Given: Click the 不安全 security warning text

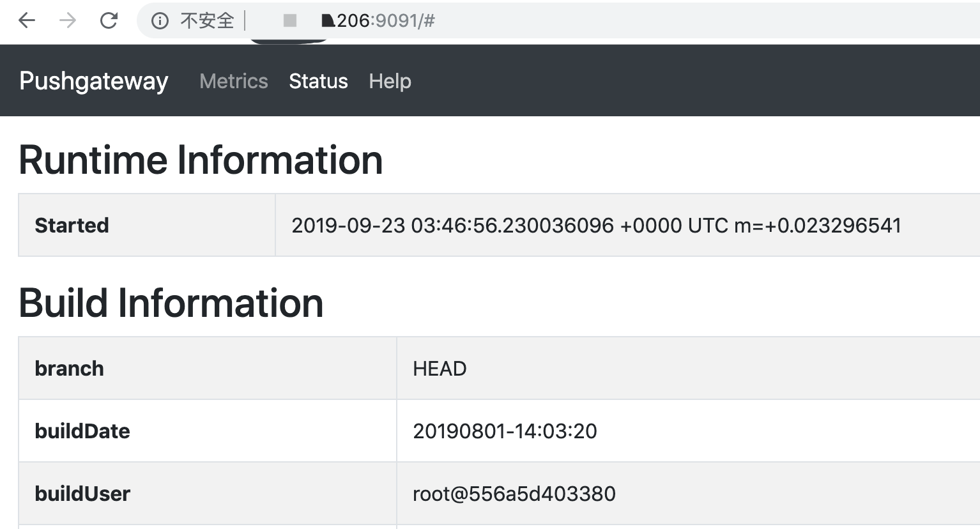Looking at the screenshot, I should coord(207,21).
